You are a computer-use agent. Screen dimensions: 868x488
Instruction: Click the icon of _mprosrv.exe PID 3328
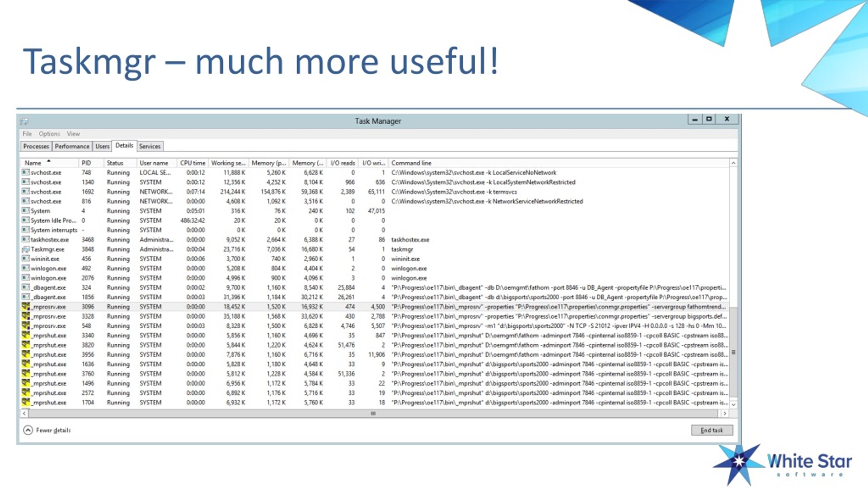(26, 316)
